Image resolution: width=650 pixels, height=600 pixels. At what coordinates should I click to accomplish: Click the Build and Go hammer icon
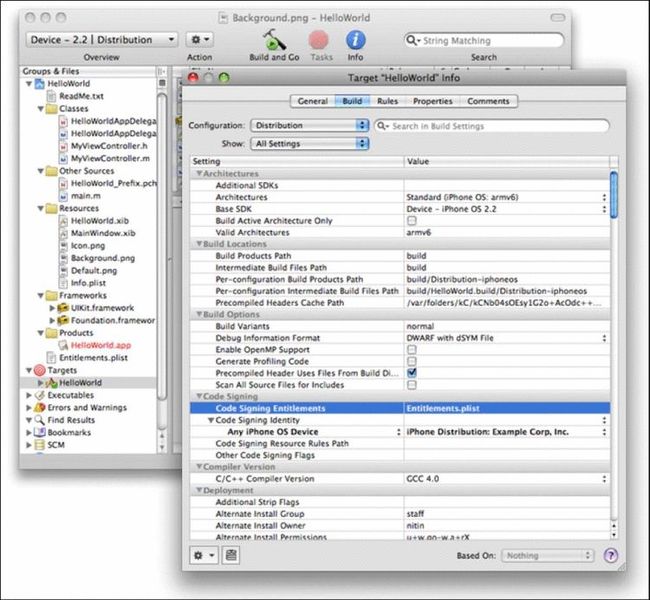pos(274,40)
